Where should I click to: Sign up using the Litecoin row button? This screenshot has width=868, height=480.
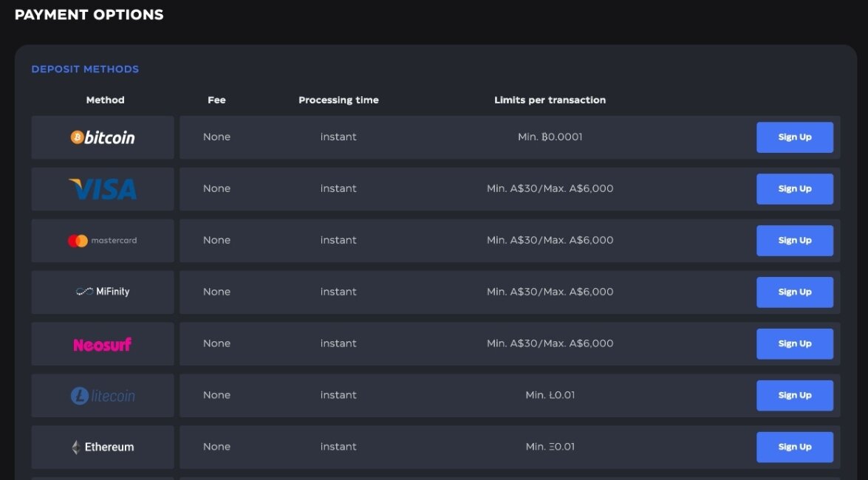point(794,395)
